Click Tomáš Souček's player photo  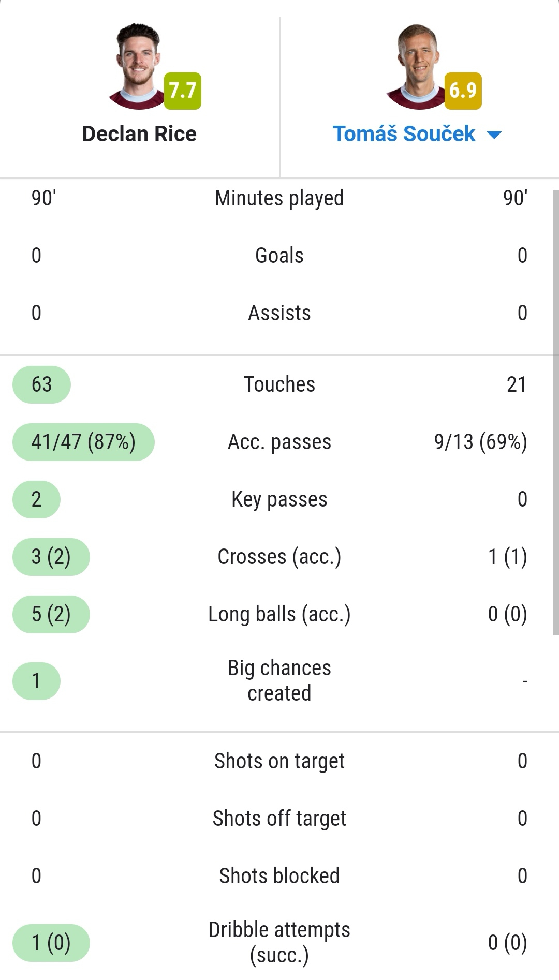pos(417,66)
